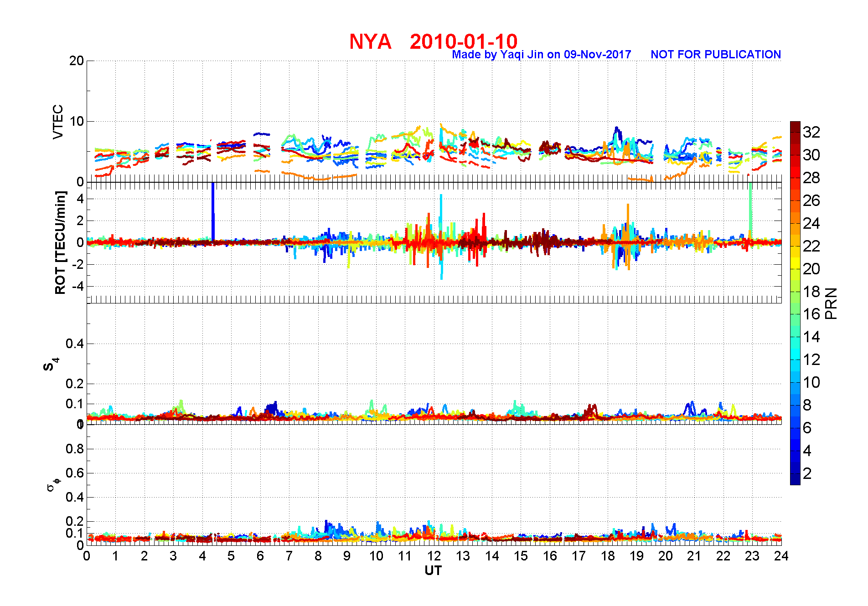Click the x-axis tick label 24
The width and height of the screenshot is (868, 606).
(x=781, y=556)
